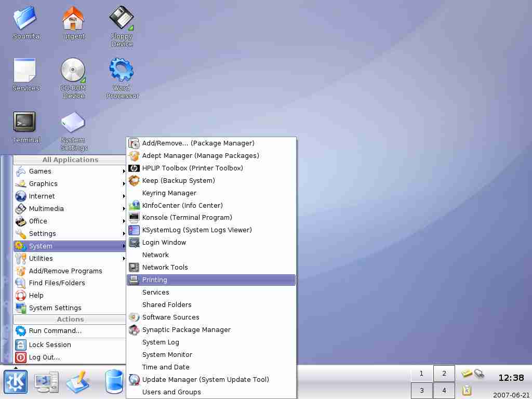Screen dimensions: 532x399
Task: Launch Synaptic Package Manager
Action: 211,330
